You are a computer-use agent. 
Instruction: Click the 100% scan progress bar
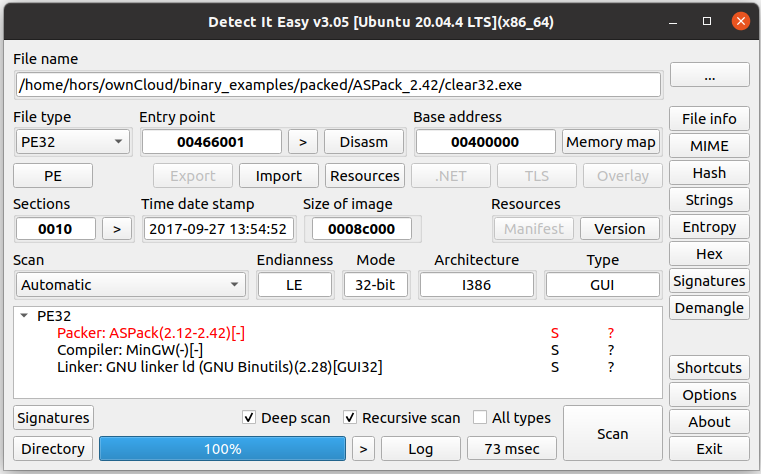222,449
